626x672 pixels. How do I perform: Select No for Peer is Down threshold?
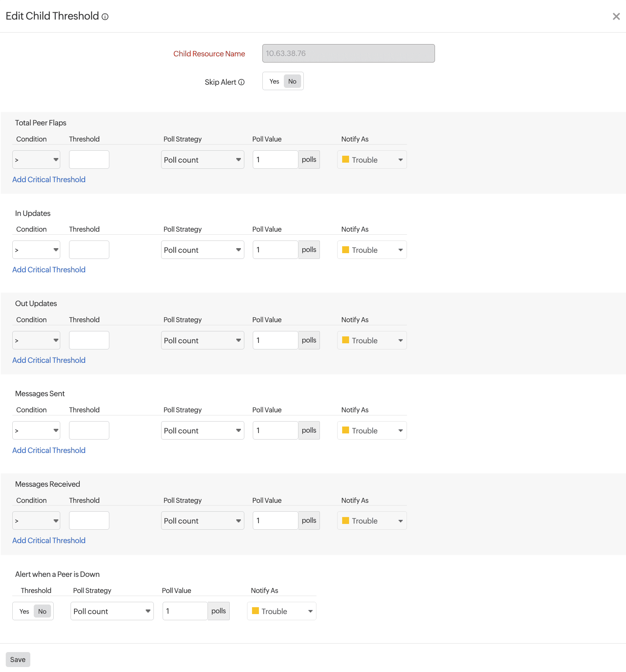pos(42,611)
